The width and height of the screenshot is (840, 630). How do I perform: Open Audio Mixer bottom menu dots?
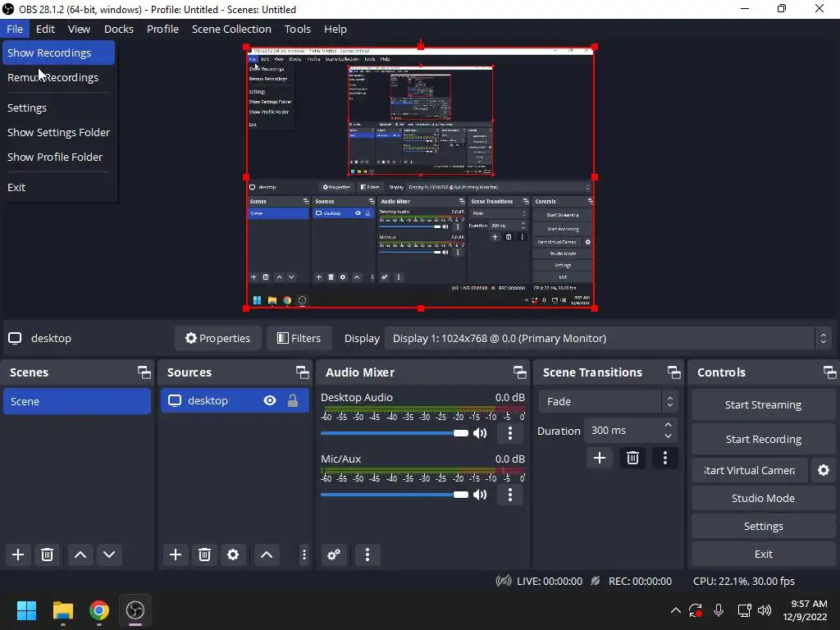pyautogui.click(x=367, y=555)
